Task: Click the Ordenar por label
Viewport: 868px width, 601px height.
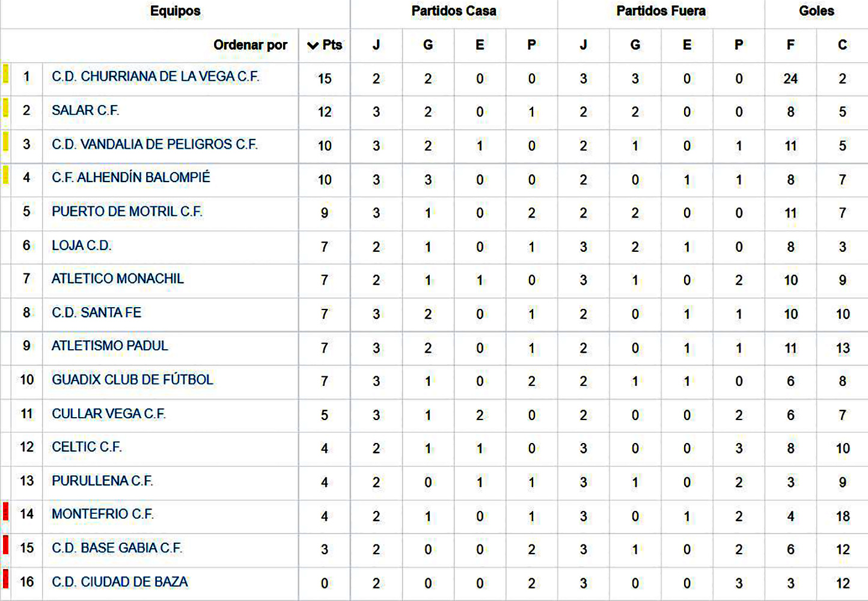Action: point(250,45)
